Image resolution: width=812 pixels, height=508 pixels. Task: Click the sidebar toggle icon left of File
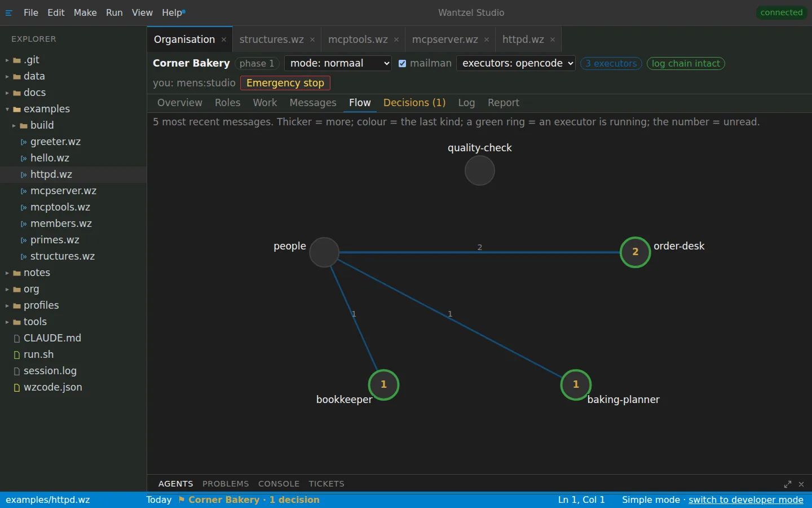[8, 13]
